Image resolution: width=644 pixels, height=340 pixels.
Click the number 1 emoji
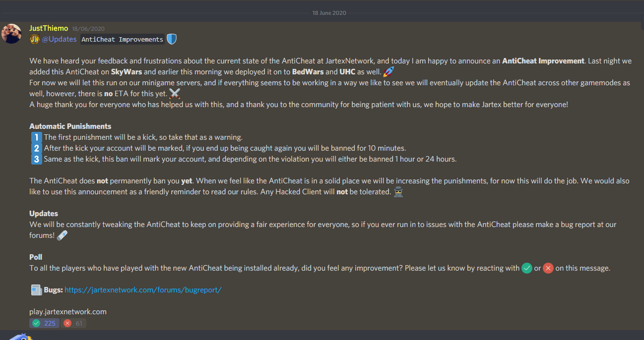click(x=36, y=137)
